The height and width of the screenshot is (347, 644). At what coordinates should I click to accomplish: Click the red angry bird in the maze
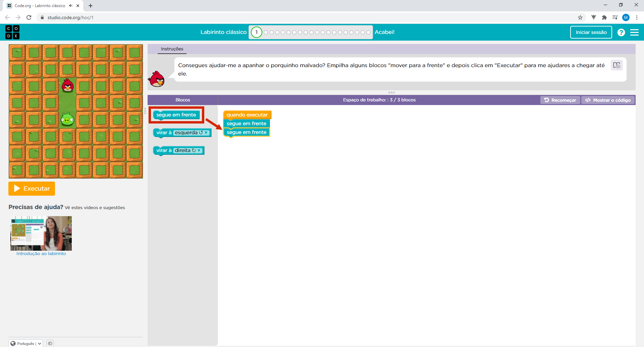[x=68, y=86]
